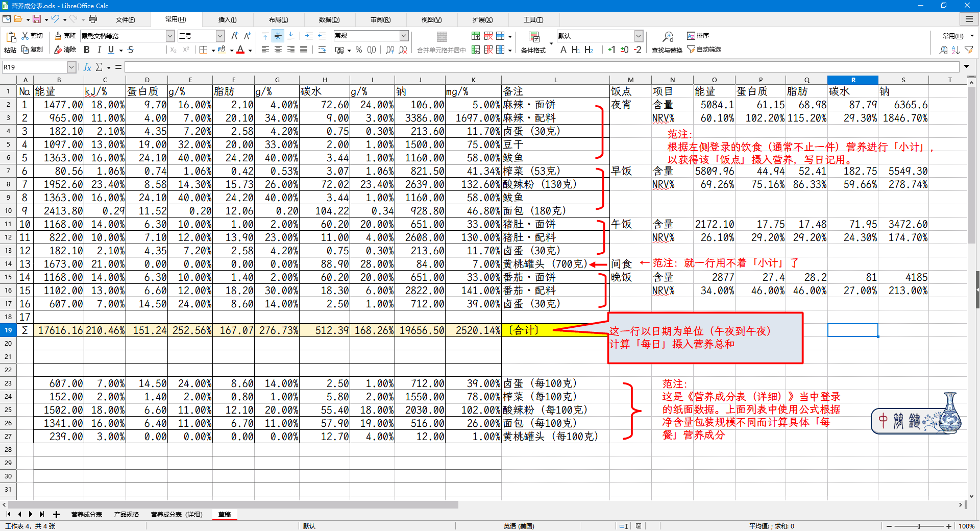
Task: Select the 产品规格 sheet tab
Action: 127,514
